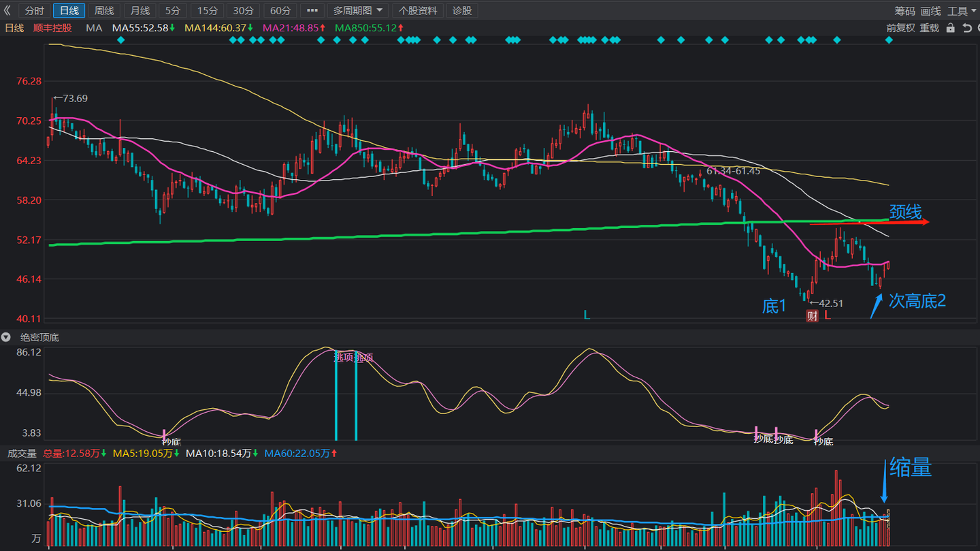This screenshot has height=551, width=980.
Task: Select the 日线 daily chart tab
Action: click(x=69, y=11)
